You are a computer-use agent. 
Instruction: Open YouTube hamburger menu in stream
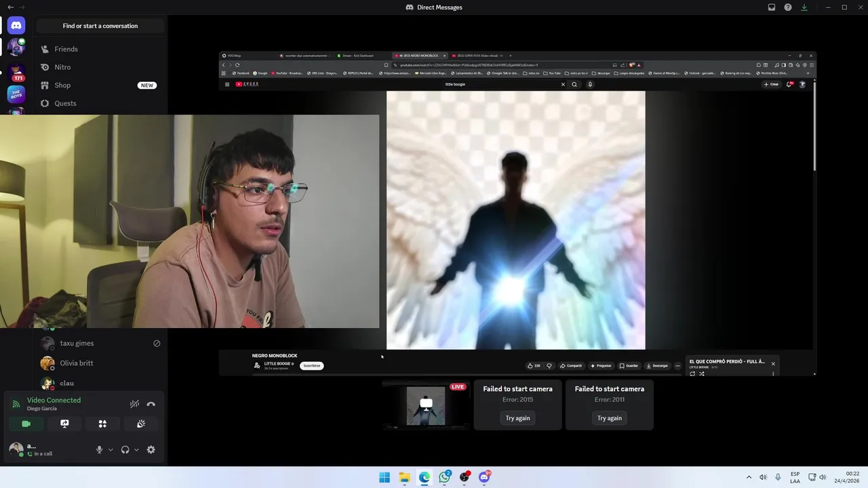coord(227,85)
